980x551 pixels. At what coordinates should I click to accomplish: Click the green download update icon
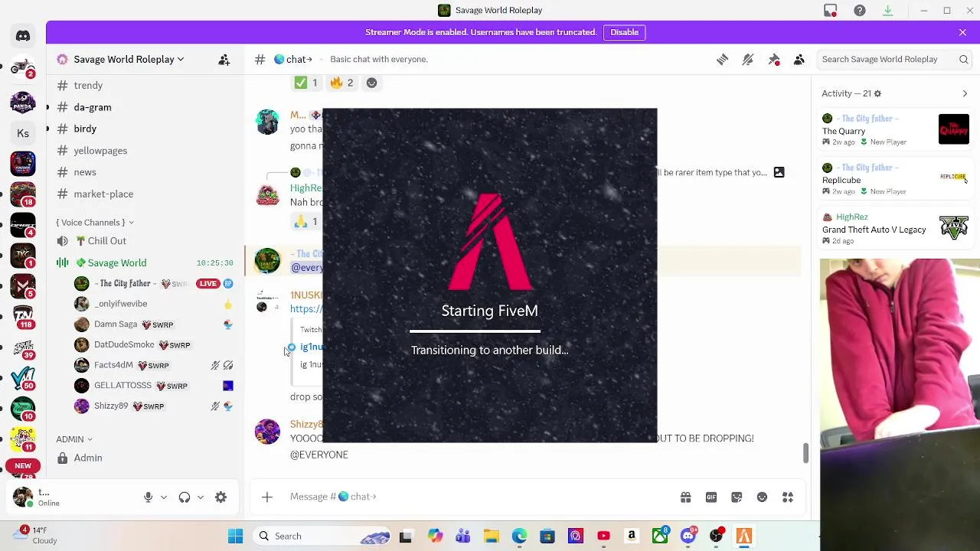tap(888, 10)
